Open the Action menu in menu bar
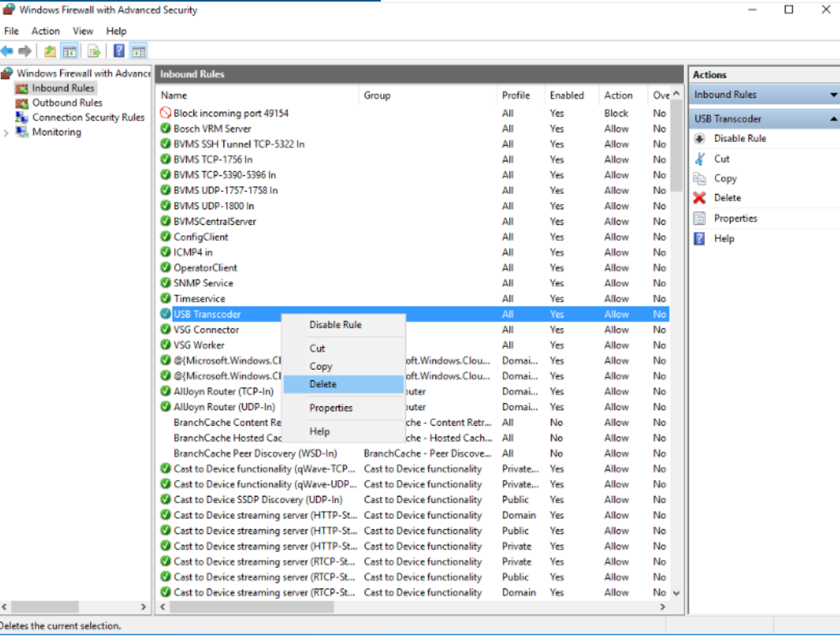840x636 pixels. [x=45, y=31]
